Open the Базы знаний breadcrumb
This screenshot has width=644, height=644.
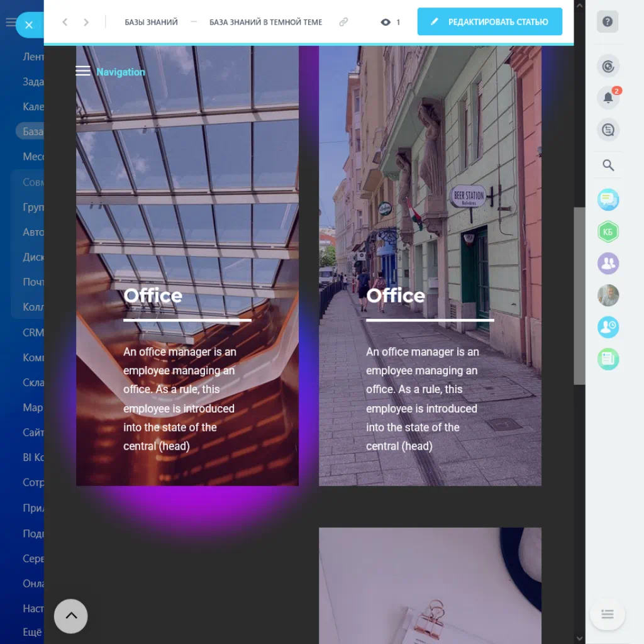coord(151,22)
